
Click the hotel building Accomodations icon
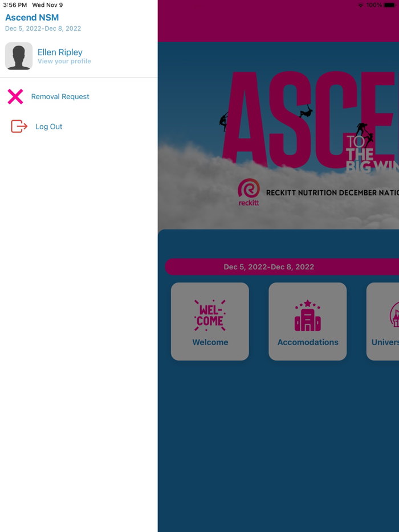[x=308, y=315]
